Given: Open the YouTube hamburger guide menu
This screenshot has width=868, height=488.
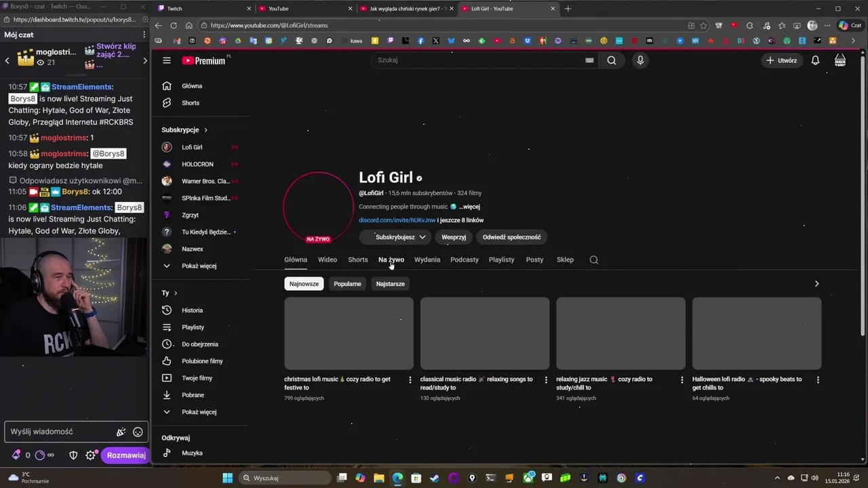Looking at the screenshot, I should [166, 60].
